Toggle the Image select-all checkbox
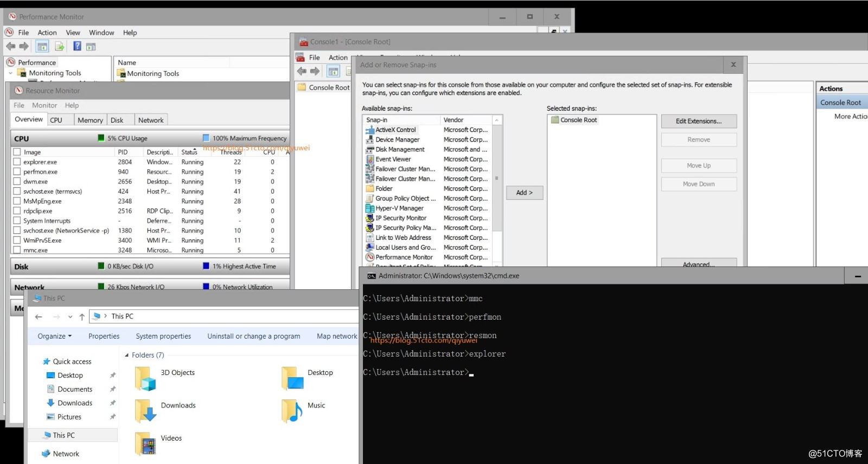 tap(17, 152)
